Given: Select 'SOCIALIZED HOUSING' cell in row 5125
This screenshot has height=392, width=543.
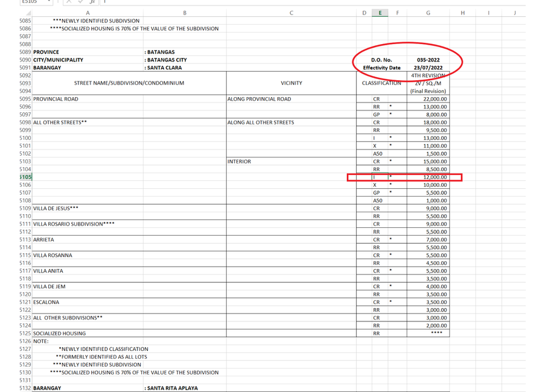Looking at the screenshot, I should click(x=87, y=333).
